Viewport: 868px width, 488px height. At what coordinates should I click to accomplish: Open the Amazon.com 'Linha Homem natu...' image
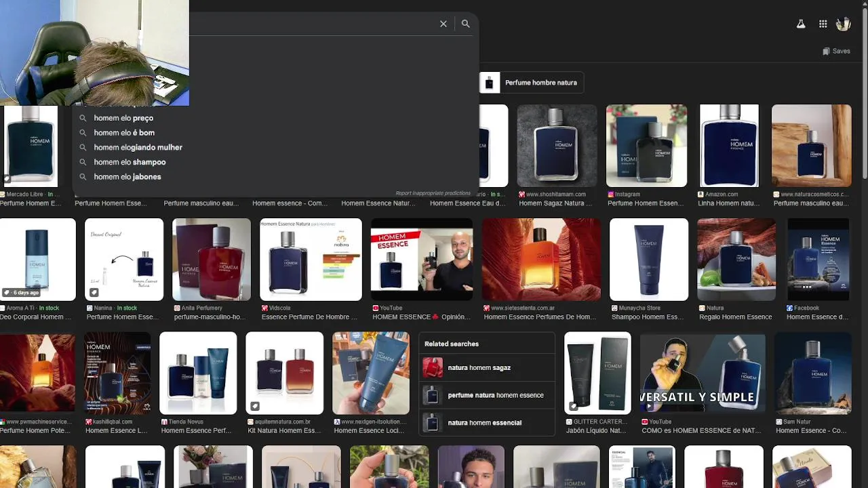pyautogui.click(x=729, y=146)
